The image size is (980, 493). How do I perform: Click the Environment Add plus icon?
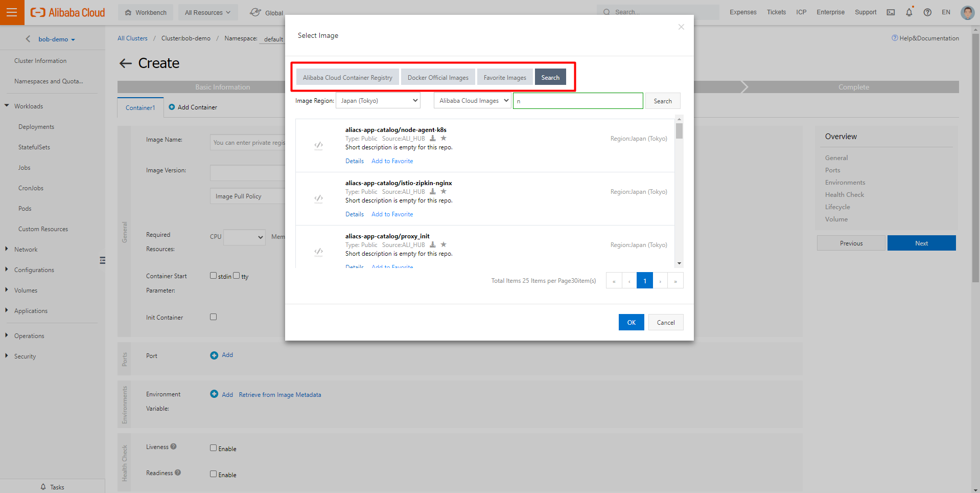[214, 394]
